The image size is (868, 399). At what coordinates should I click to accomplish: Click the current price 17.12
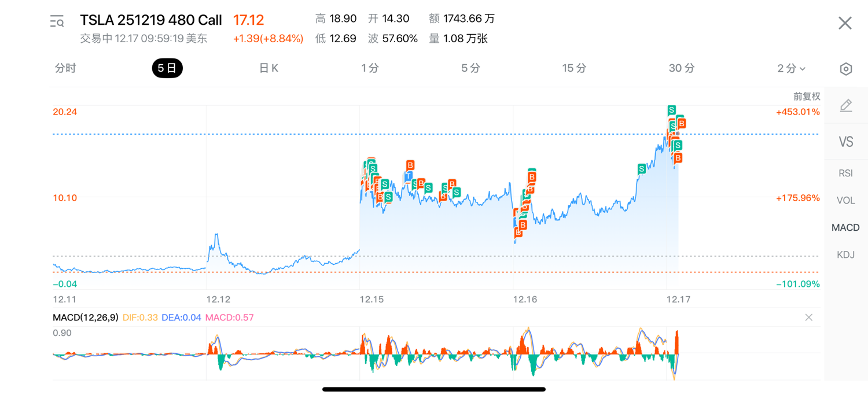tap(248, 20)
